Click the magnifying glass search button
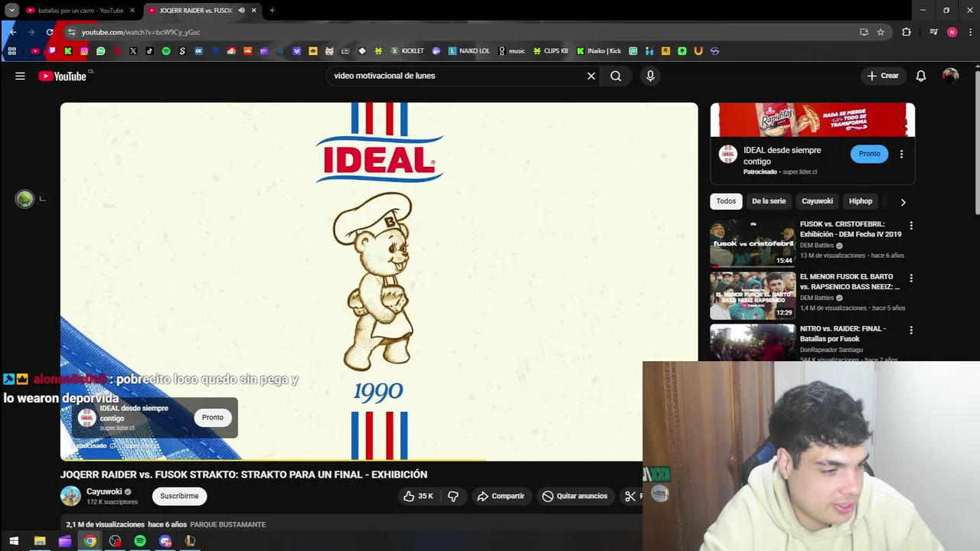This screenshot has height=551, width=980. [616, 76]
